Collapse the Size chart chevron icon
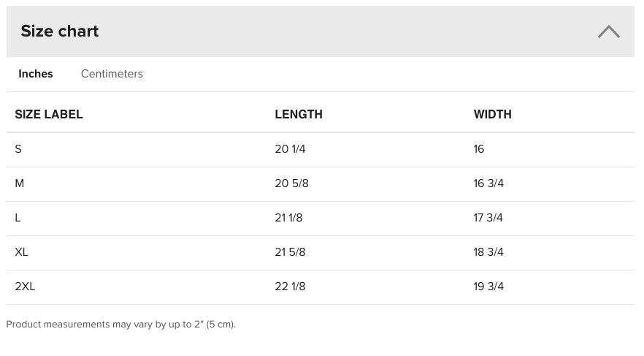The width and height of the screenshot is (644, 356). pyautogui.click(x=609, y=31)
